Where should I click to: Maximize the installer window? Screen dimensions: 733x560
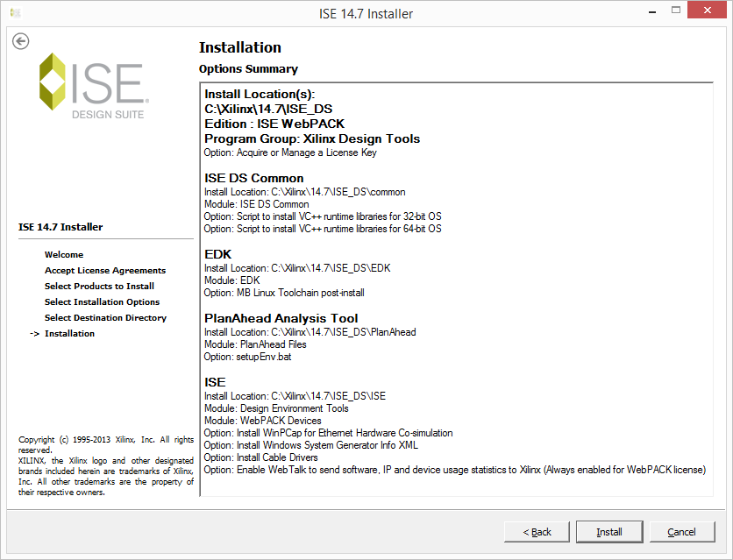tap(675, 10)
